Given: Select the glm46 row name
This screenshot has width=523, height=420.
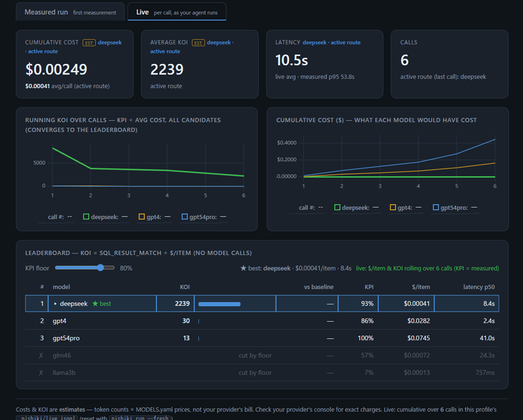Looking at the screenshot, I should click(x=62, y=355).
